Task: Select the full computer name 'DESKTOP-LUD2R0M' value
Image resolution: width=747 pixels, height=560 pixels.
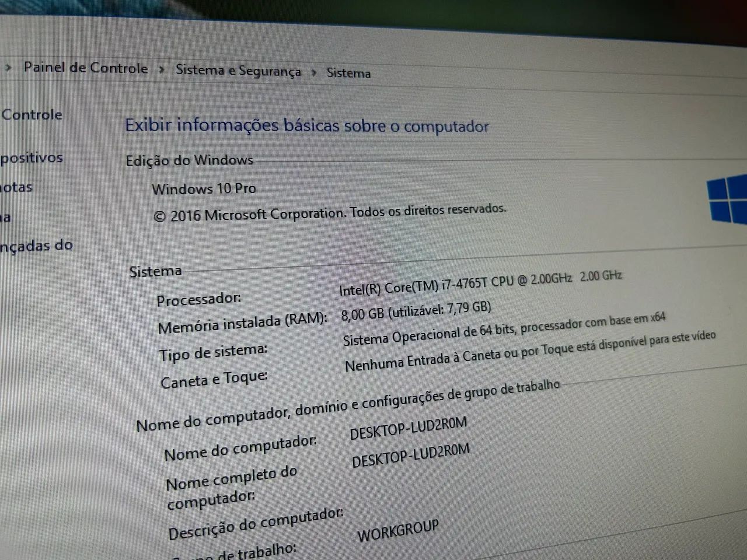Action: click(411, 456)
